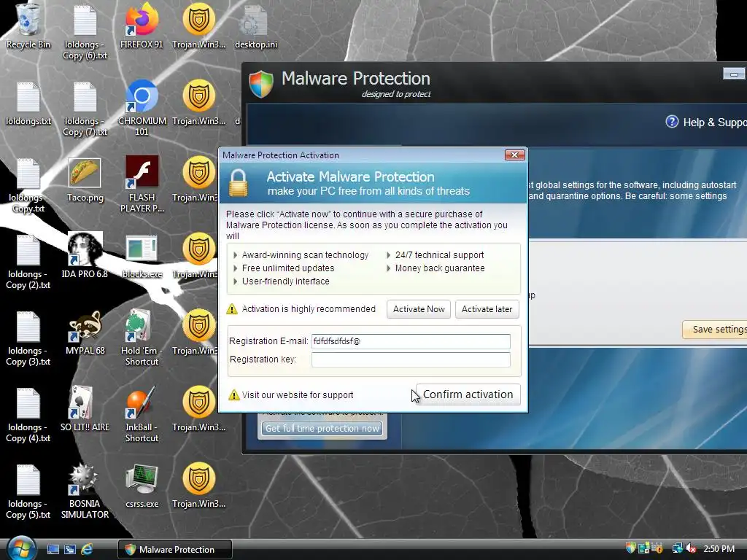This screenshot has height=560, width=747.
Task: Click the Windows Security shield tray icon
Action: [x=631, y=548]
